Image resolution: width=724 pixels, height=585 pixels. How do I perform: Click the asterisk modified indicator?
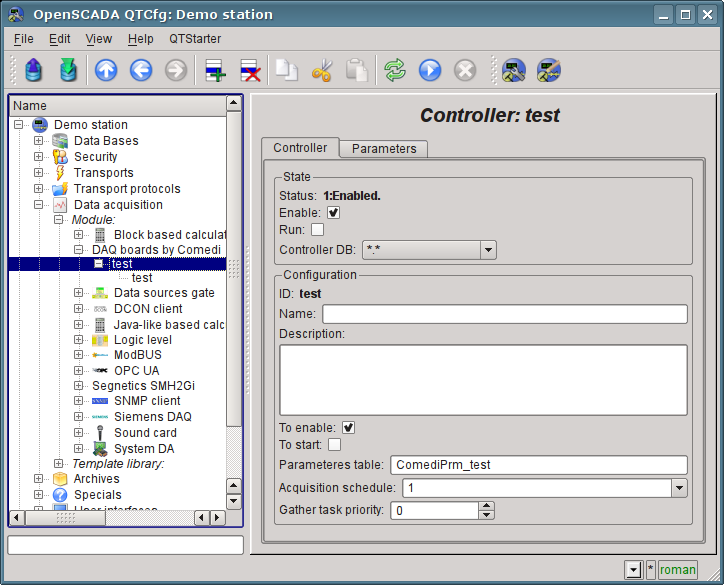(651, 570)
